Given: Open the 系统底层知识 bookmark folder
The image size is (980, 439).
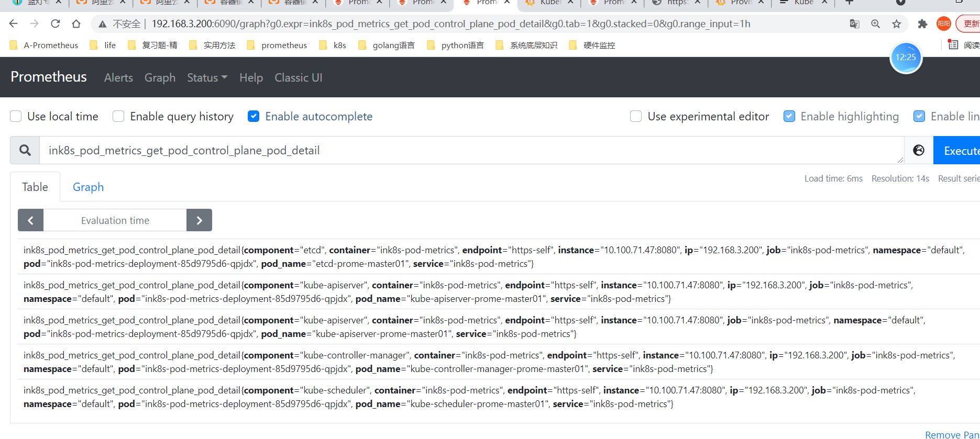Looking at the screenshot, I should point(526,46).
